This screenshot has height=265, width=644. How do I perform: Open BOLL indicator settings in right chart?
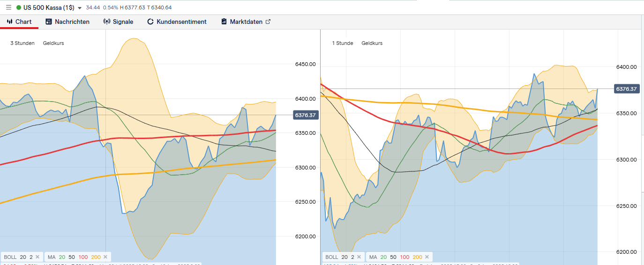(339, 257)
